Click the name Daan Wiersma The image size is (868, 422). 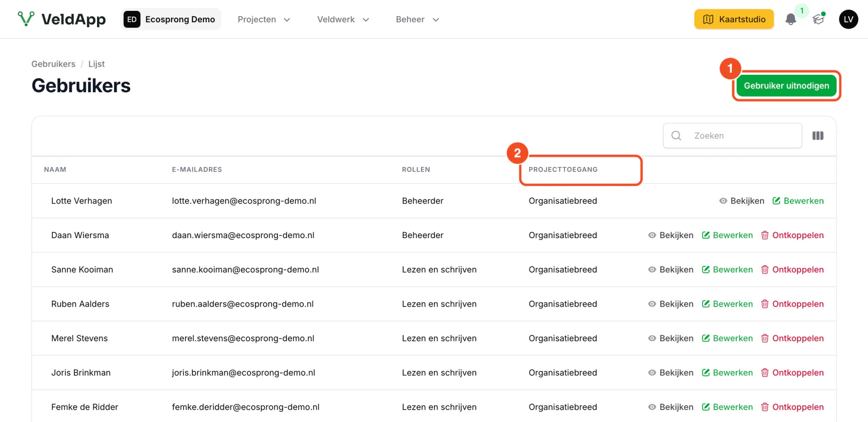tap(80, 235)
